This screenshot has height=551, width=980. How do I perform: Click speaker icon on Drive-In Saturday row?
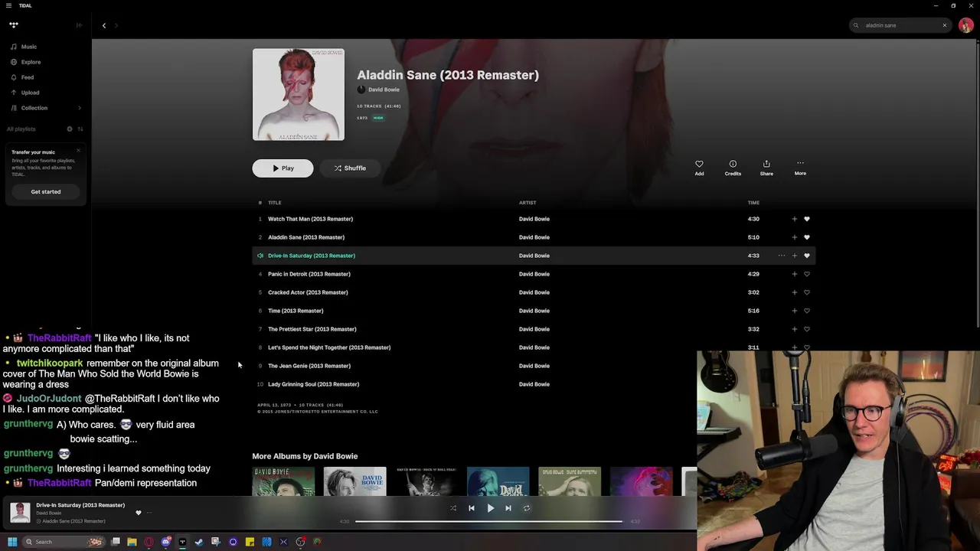tap(260, 256)
